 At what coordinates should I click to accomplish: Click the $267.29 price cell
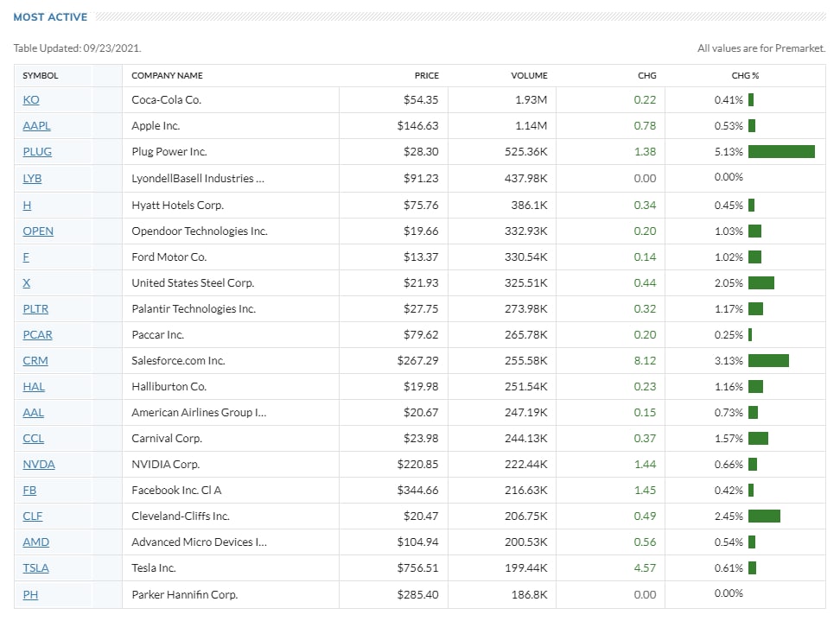coord(418,360)
